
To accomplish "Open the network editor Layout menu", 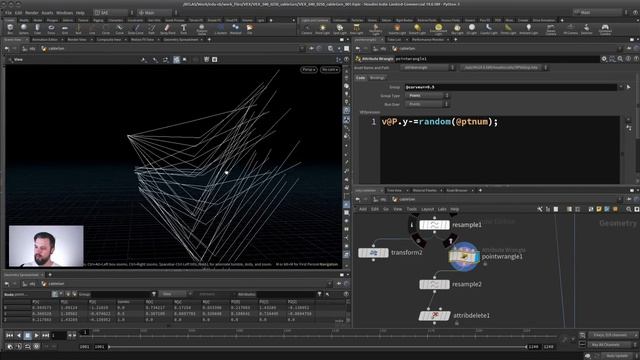I will point(427,209).
